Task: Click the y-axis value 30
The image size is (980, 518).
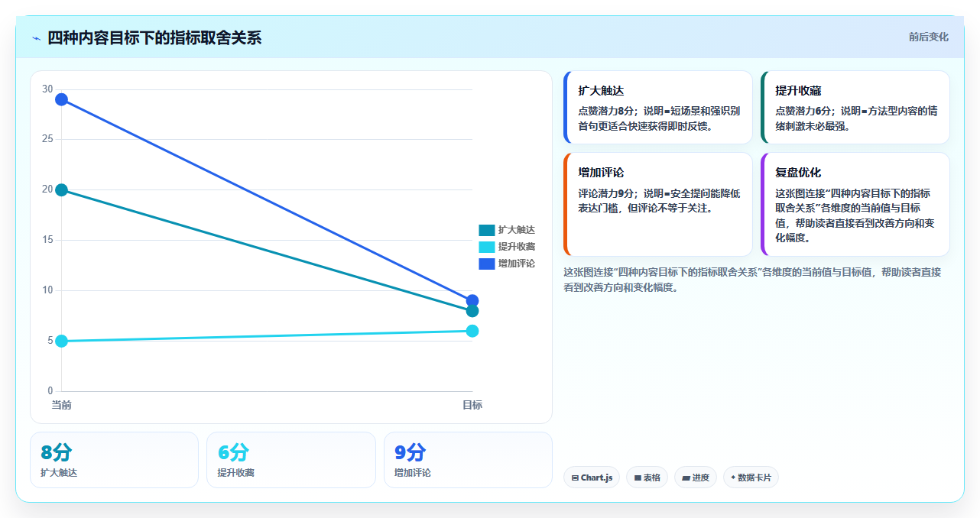Action: (x=47, y=89)
